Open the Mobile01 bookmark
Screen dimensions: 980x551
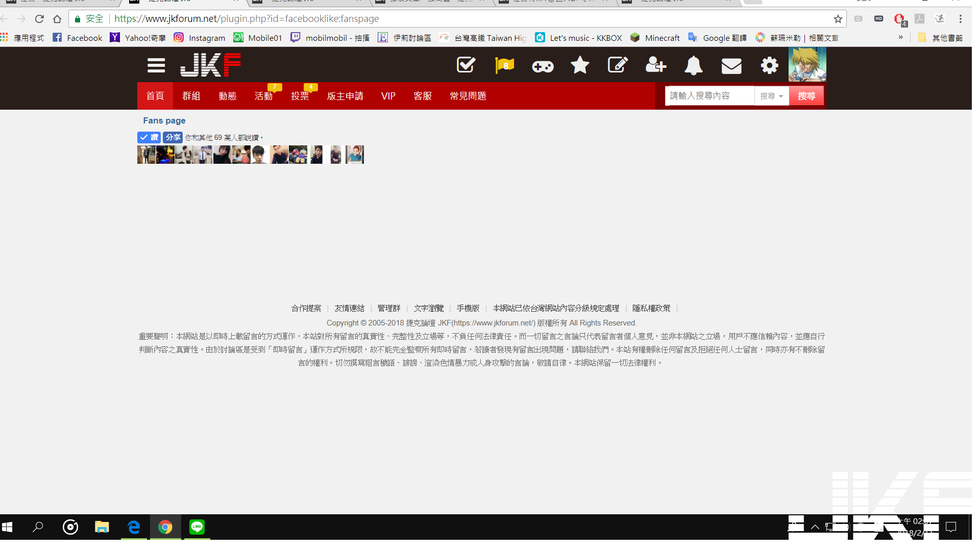[x=258, y=38]
